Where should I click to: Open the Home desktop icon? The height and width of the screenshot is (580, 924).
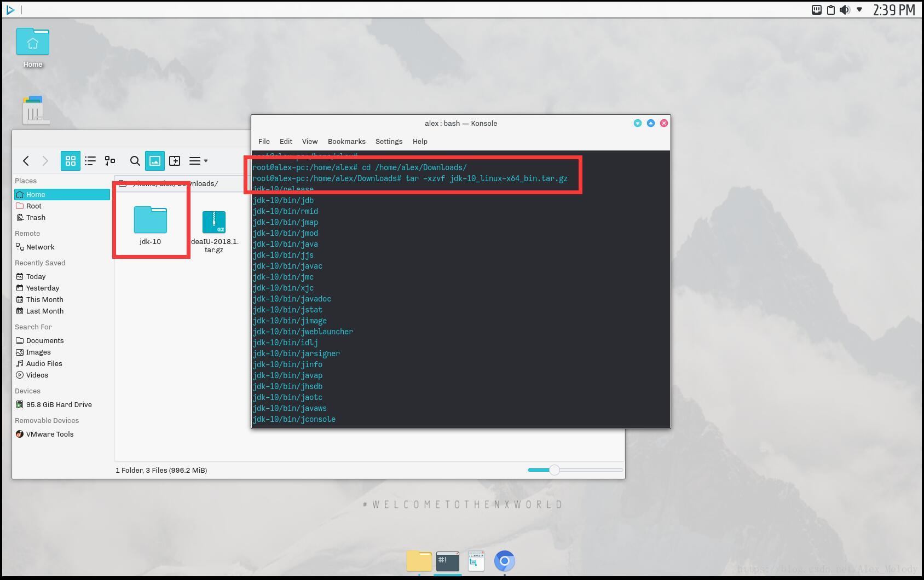33,48
